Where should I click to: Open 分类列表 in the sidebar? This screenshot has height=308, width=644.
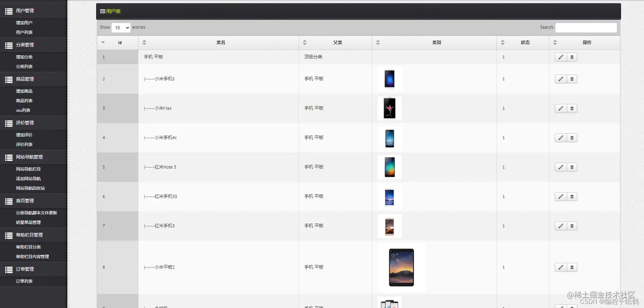[x=24, y=66]
